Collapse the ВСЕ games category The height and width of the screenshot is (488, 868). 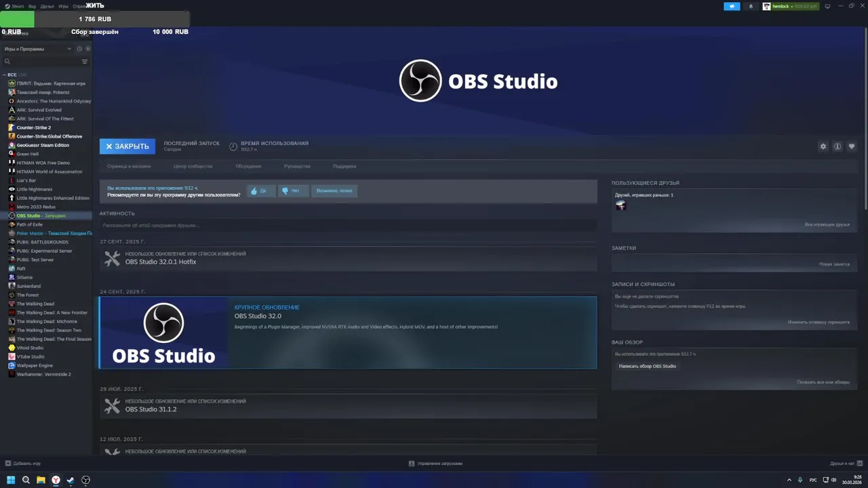(15, 75)
